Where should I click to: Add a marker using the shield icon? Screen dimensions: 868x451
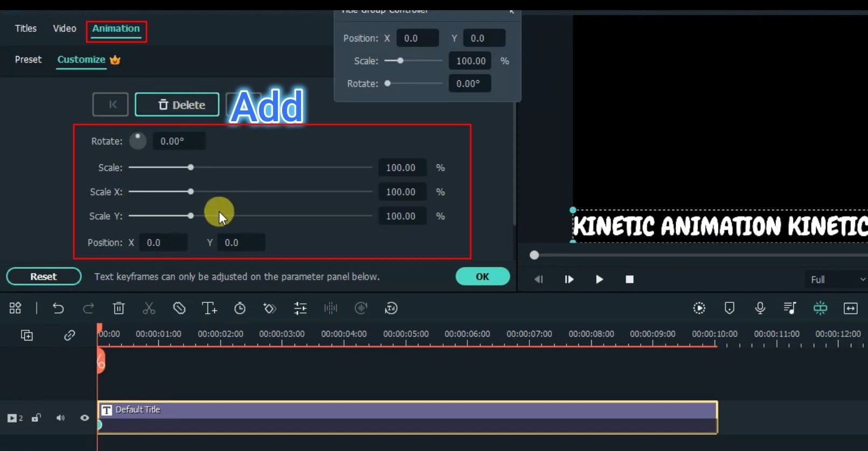point(730,308)
